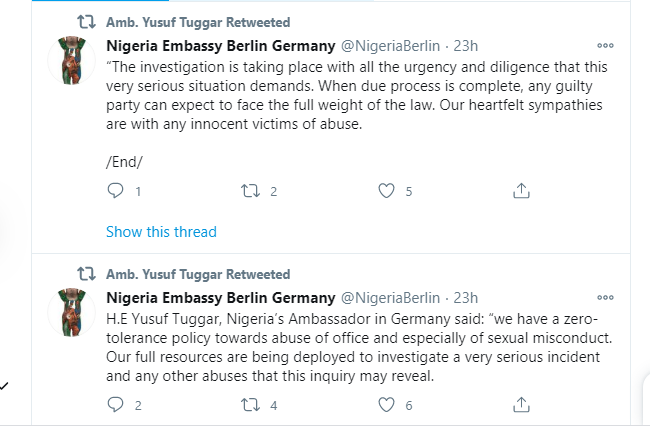Click the second tweet's embassy avatar
This screenshot has height=429, width=650.
72,312
